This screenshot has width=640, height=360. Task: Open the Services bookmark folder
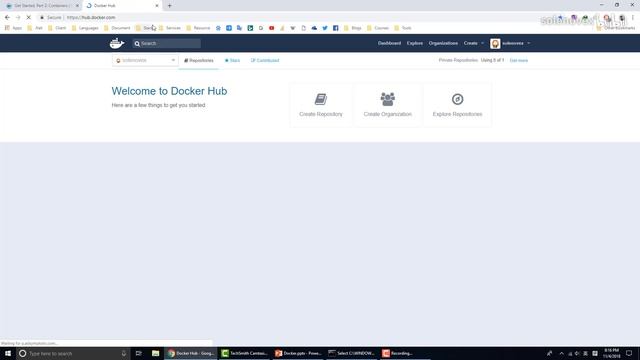[170, 28]
